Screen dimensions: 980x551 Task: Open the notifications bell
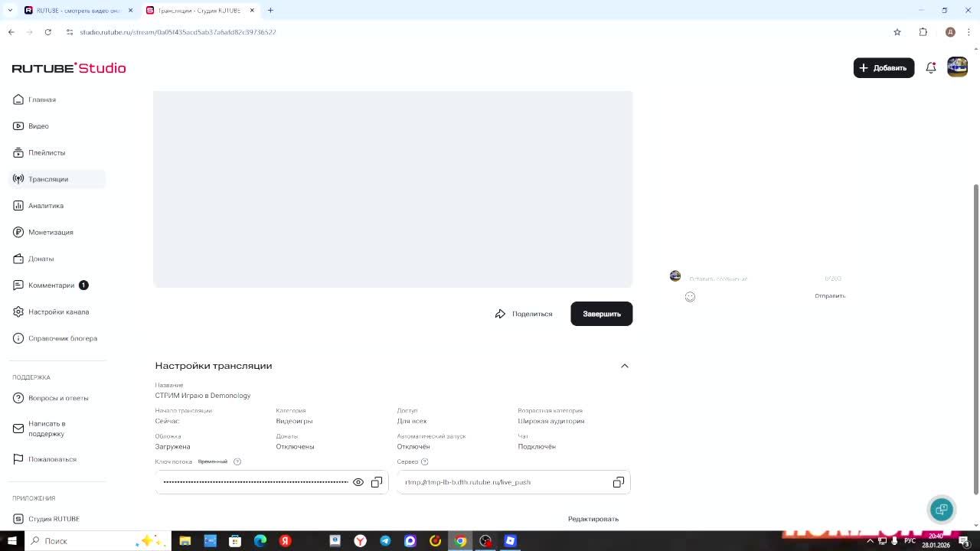point(931,68)
